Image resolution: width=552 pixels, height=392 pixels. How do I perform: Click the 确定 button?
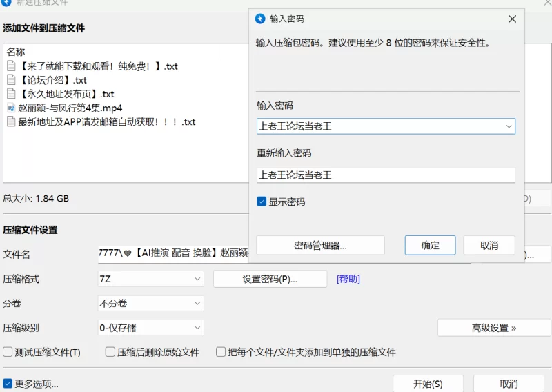tap(430, 245)
